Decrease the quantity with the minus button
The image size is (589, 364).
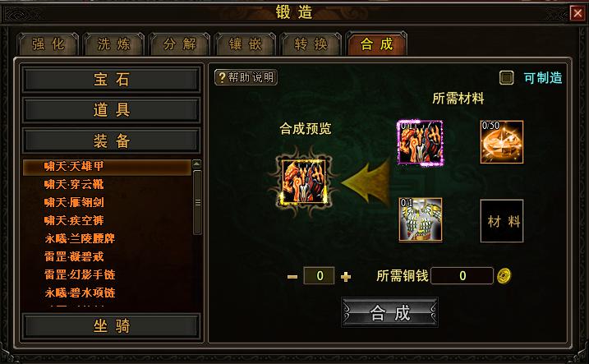292,277
